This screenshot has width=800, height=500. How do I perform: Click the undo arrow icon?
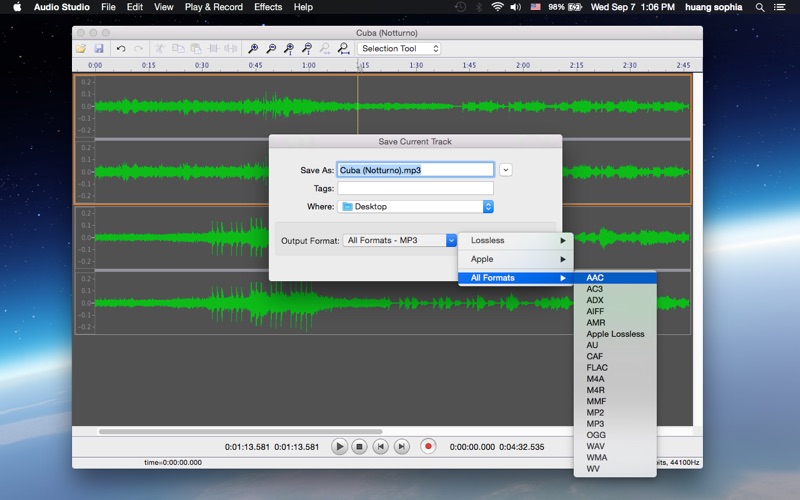tap(120, 48)
